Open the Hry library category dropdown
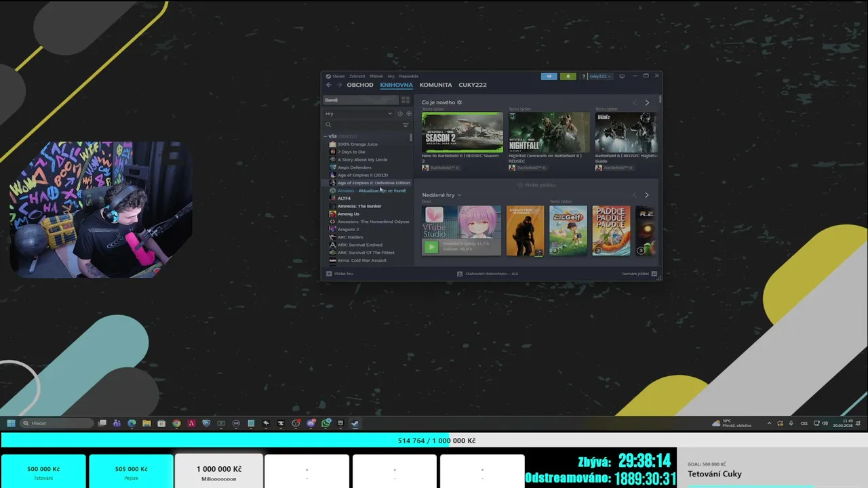 [x=359, y=114]
